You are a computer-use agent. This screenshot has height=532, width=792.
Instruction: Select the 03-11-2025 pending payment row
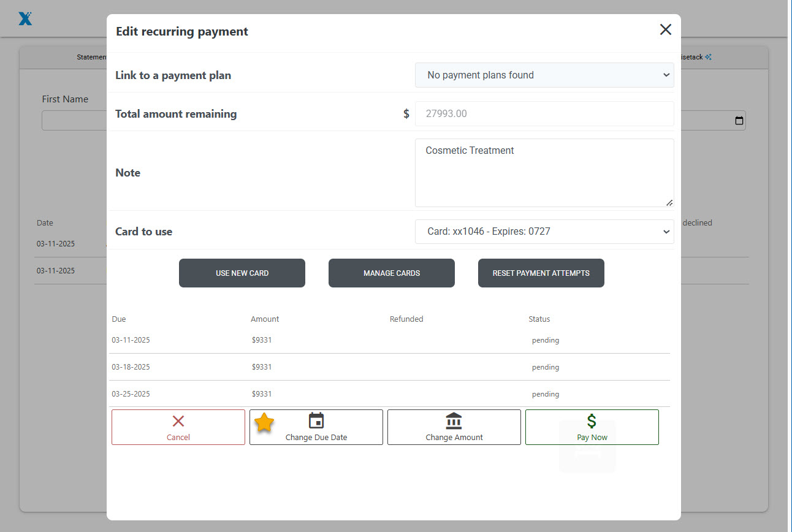[x=389, y=340]
